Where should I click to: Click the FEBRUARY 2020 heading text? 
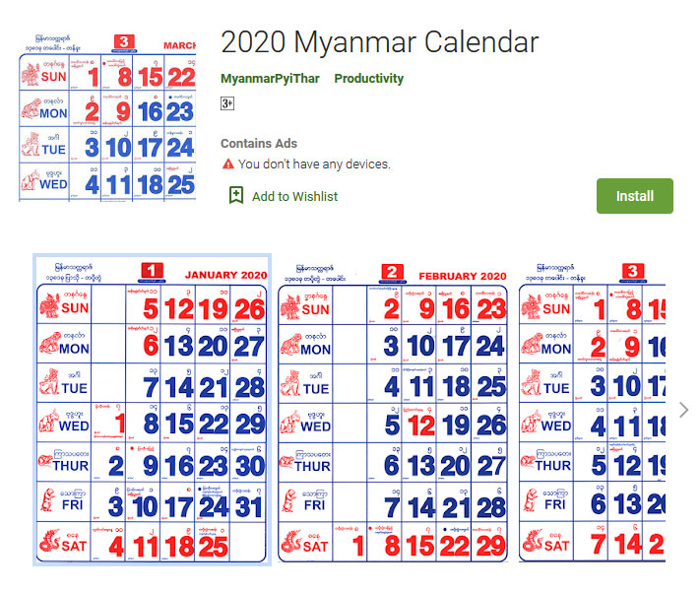pos(463,277)
